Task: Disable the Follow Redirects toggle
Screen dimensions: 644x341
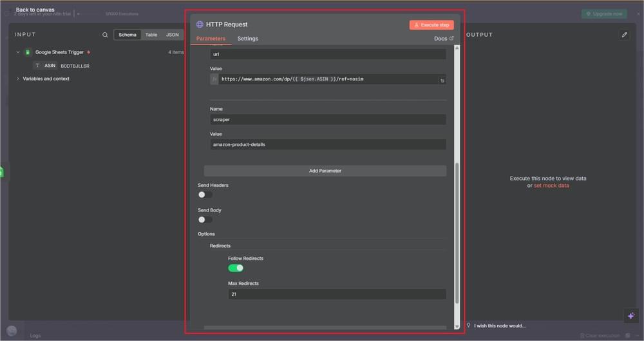Action: click(236, 268)
